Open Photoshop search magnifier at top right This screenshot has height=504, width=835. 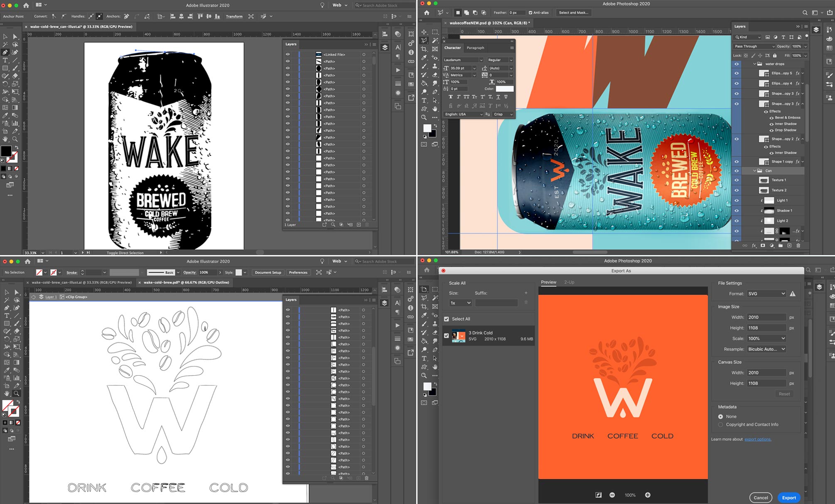pyautogui.click(x=805, y=13)
